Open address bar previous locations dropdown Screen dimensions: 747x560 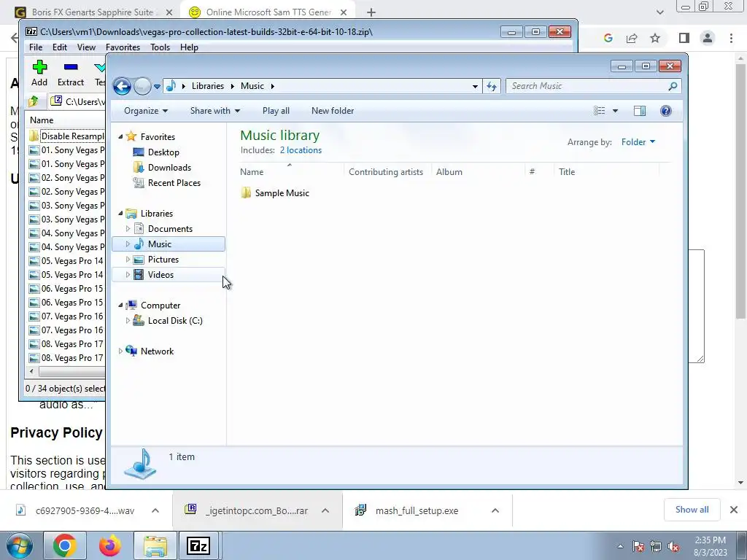click(x=475, y=86)
